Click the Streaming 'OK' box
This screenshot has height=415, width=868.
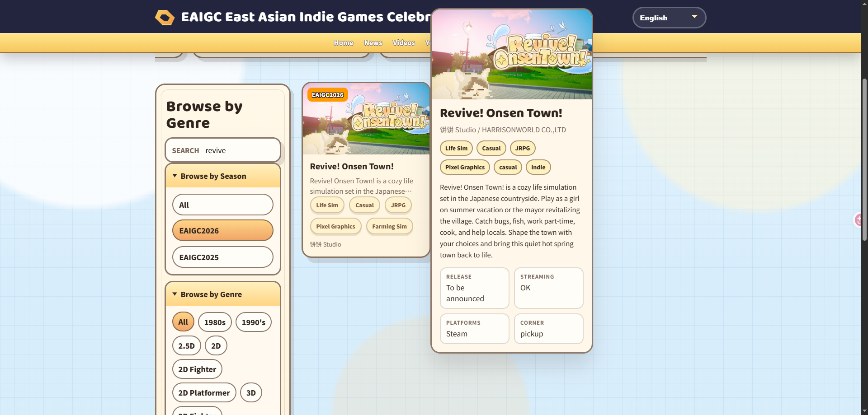(x=549, y=288)
